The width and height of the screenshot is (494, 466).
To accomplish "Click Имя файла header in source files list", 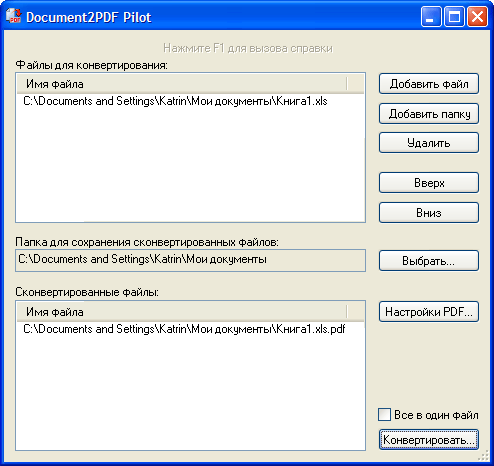I will click(x=181, y=84).
